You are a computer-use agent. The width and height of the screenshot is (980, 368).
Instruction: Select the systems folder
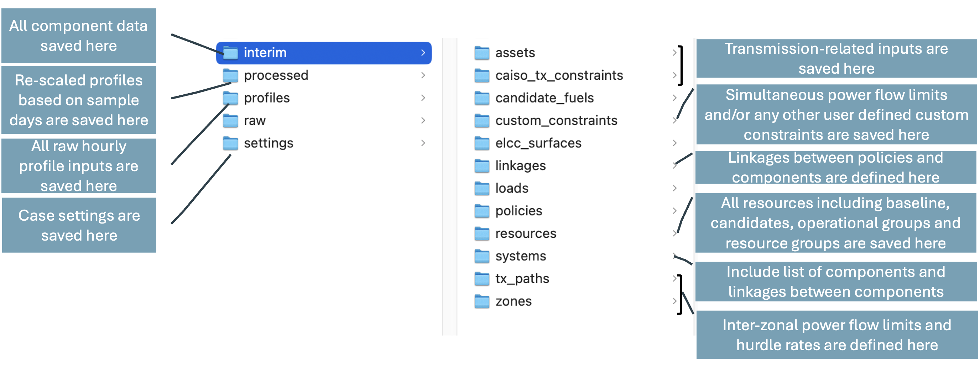tap(520, 256)
